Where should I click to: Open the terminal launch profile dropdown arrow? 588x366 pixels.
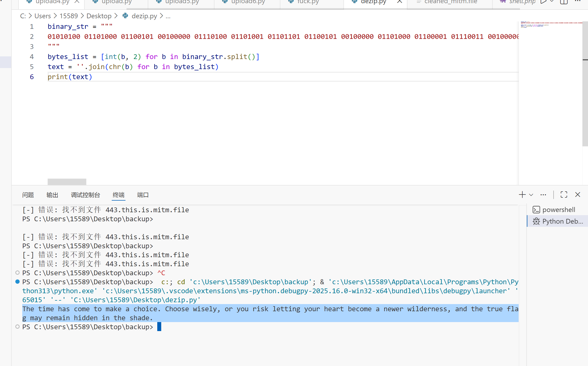(531, 195)
